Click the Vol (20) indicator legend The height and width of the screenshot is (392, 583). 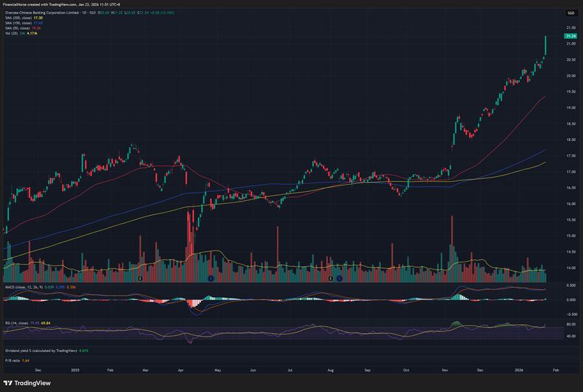click(x=12, y=34)
